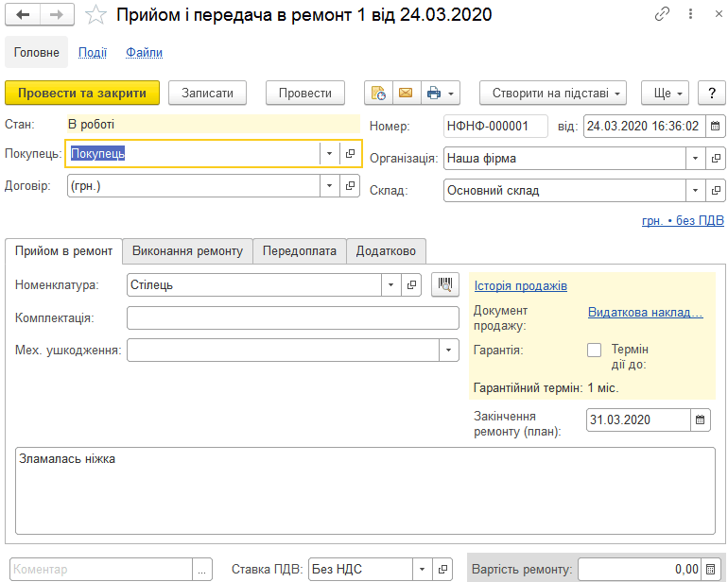Image resolution: width=728 pixels, height=582 pixels.
Task: Open the Видаткова наклад… document link
Action: pyautogui.click(x=646, y=313)
